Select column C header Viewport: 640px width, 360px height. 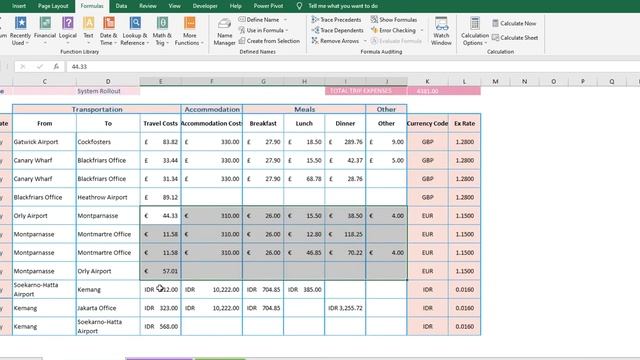(x=44, y=82)
